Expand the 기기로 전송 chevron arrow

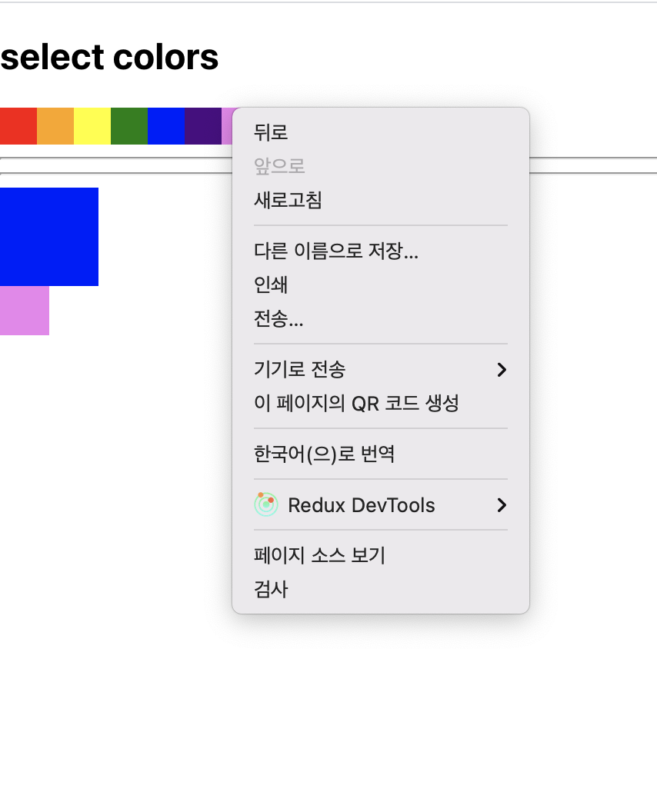501,369
